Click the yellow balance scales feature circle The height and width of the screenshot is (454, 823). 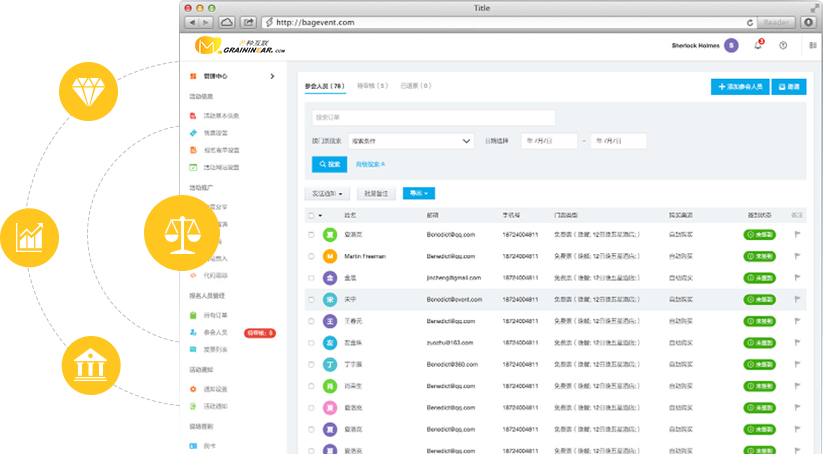point(182,233)
